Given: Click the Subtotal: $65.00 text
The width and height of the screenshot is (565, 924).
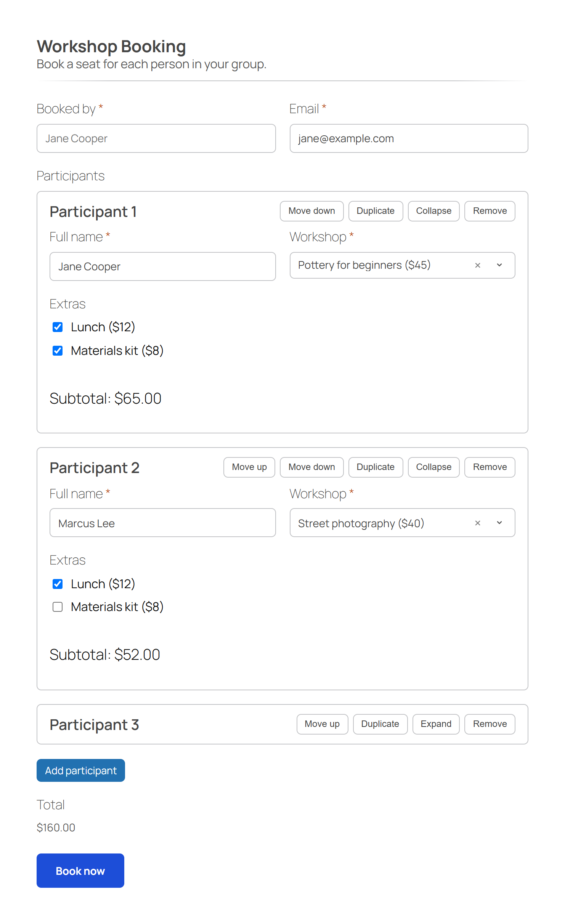Looking at the screenshot, I should pos(106,399).
